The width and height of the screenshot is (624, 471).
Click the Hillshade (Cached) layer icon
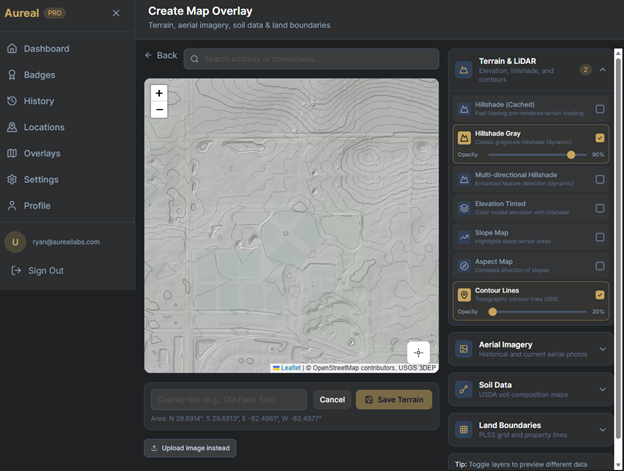[x=464, y=109]
